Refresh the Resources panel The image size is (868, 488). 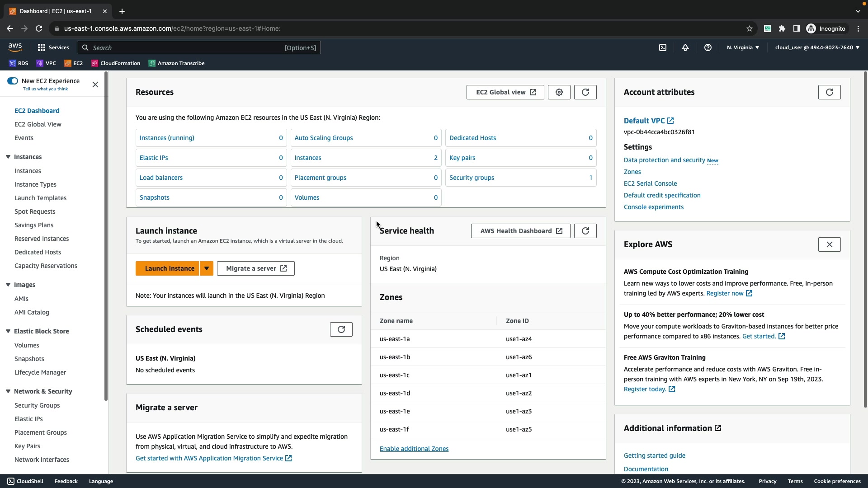point(585,92)
